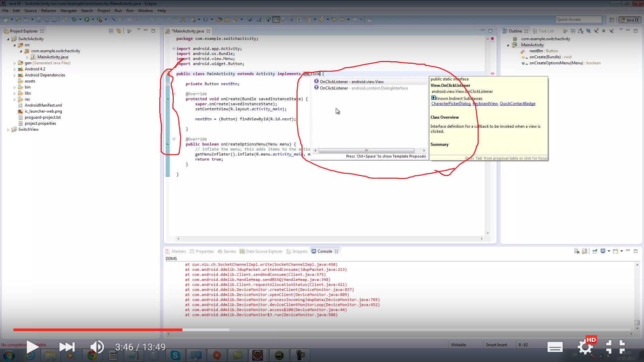Toggle Link with Editor in Project Explorer
Image resolution: width=644 pixels, height=362 pixels.
tap(119, 31)
